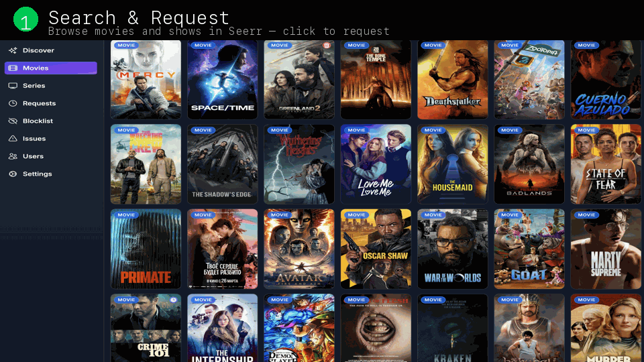Viewport: 644px width, 362px height.
Task: Open the Kraken movie poster
Action: pos(453,328)
